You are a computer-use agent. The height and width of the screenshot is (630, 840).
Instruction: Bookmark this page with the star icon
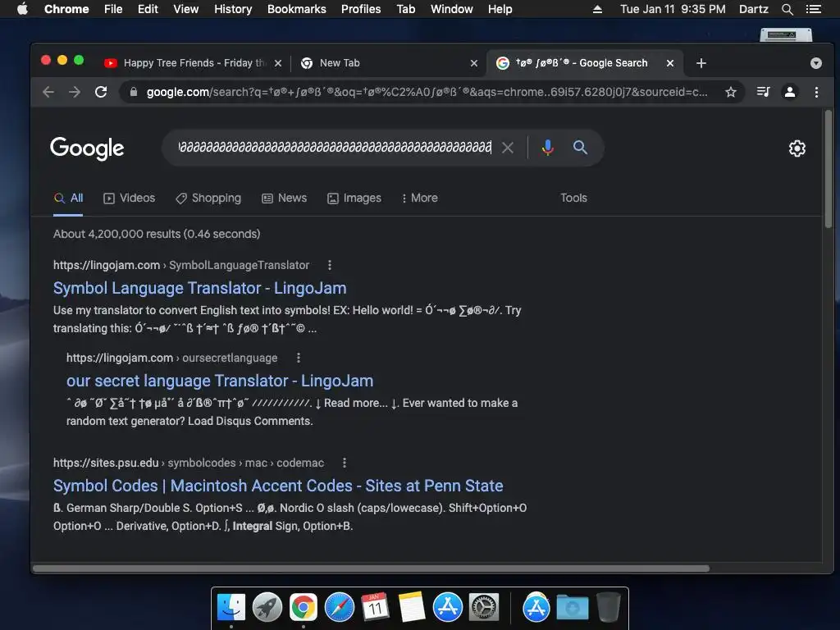[730, 92]
